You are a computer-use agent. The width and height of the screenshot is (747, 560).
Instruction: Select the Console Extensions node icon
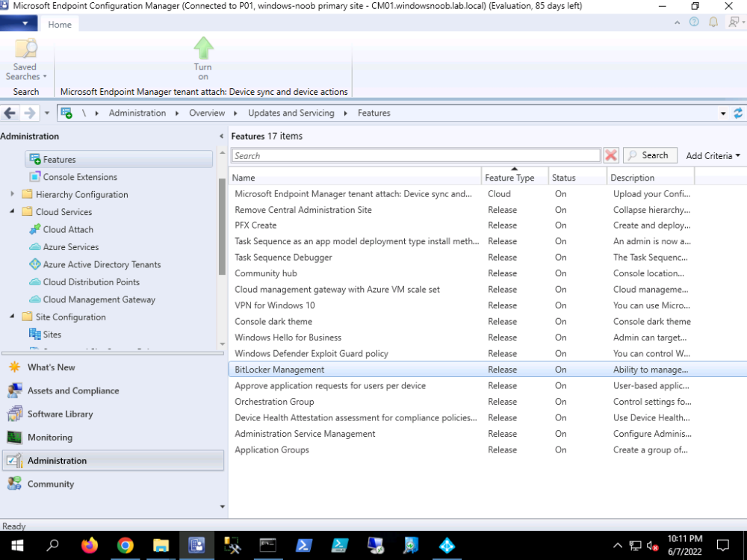35,177
